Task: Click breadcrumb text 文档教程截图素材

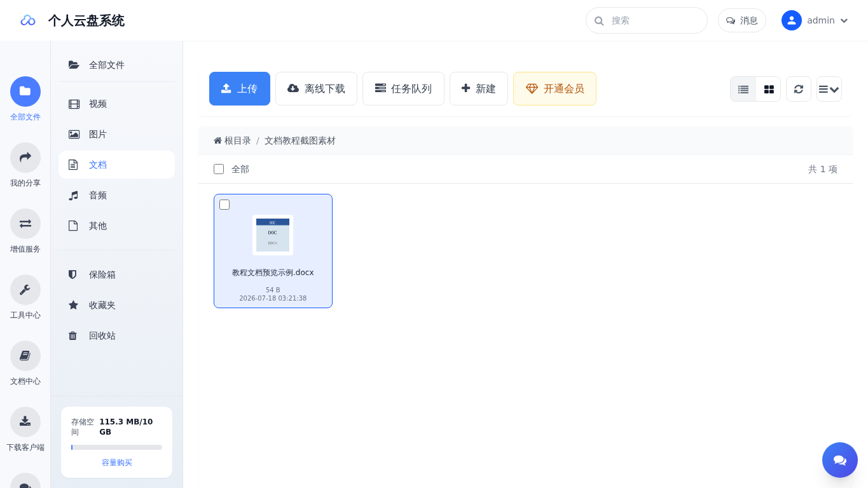Action: [x=300, y=140]
